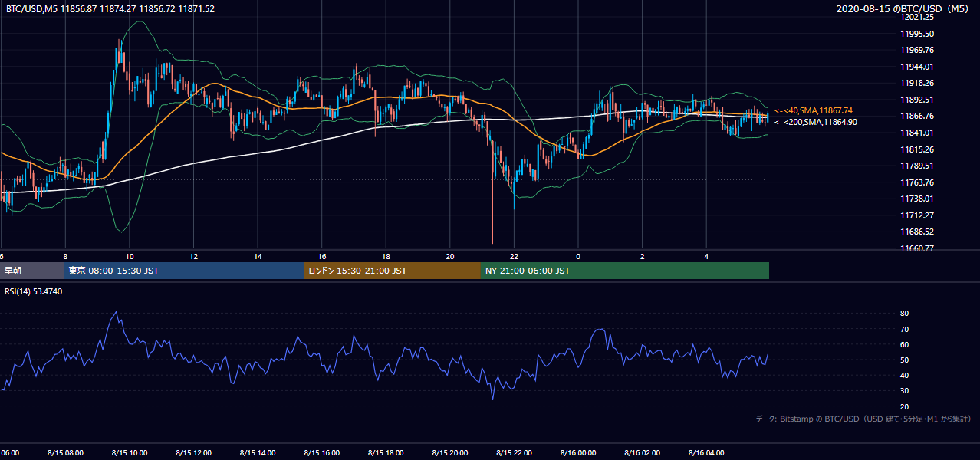Image resolution: width=980 pixels, height=460 pixels.
Task: Click price axis label 11866.76
Action: 918,116
